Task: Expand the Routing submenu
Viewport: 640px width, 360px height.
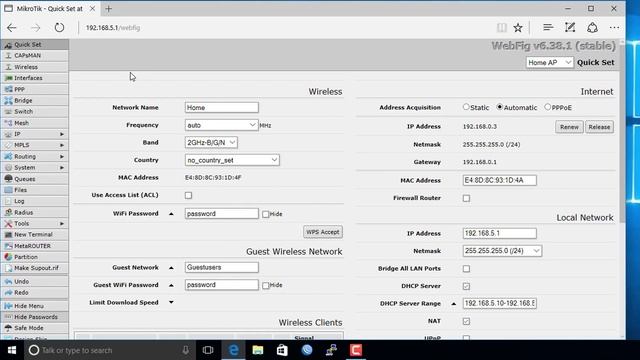Action: 62,156
